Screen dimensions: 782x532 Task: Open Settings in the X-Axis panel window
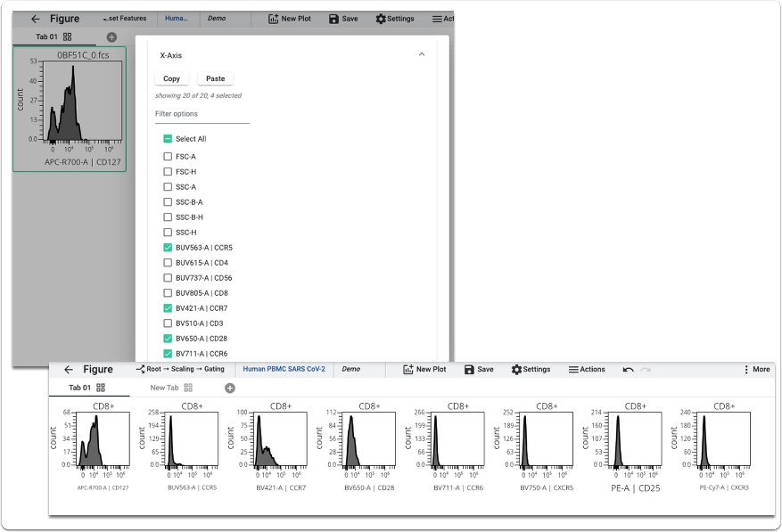coord(394,19)
